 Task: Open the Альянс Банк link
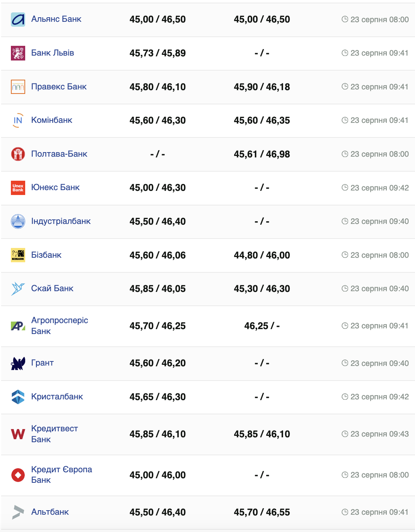pyautogui.click(x=56, y=19)
